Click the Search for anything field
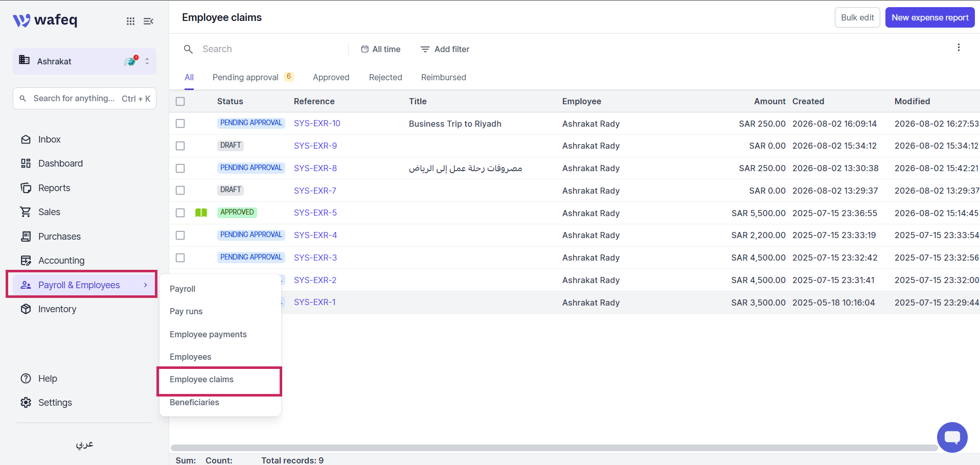Image resolution: width=980 pixels, height=465 pixels. [84, 99]
